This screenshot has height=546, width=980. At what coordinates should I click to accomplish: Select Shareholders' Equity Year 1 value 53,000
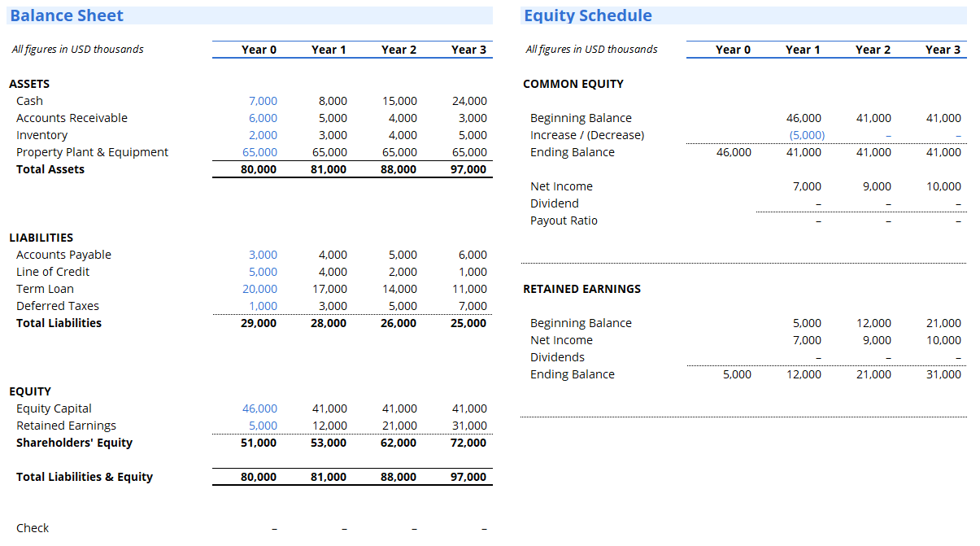[329, 443]
